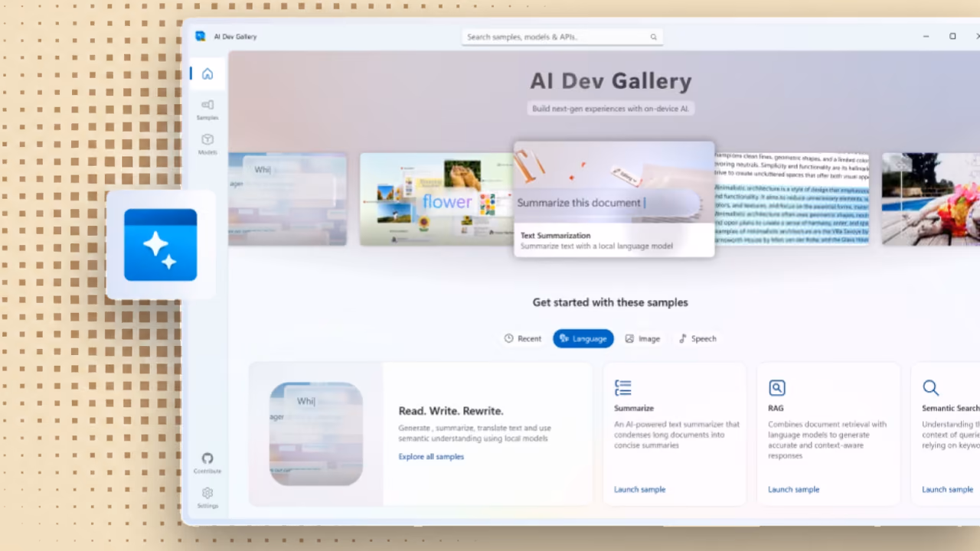The height and width of the screenshot is (551, 980).
Task: Click the AI Dev Gallery main heading
Action: (x=611, y=81)
